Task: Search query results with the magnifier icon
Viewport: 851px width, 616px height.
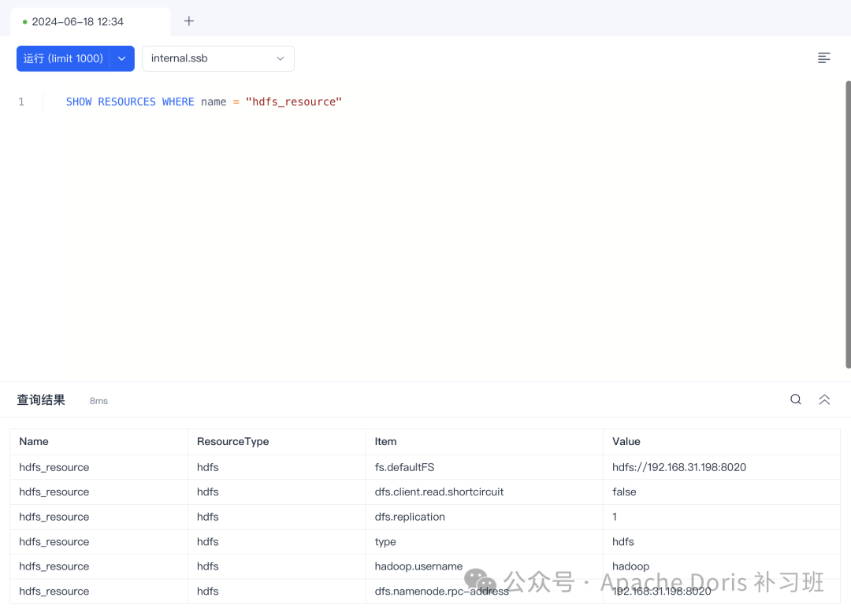Action: [x=796, y=399]
